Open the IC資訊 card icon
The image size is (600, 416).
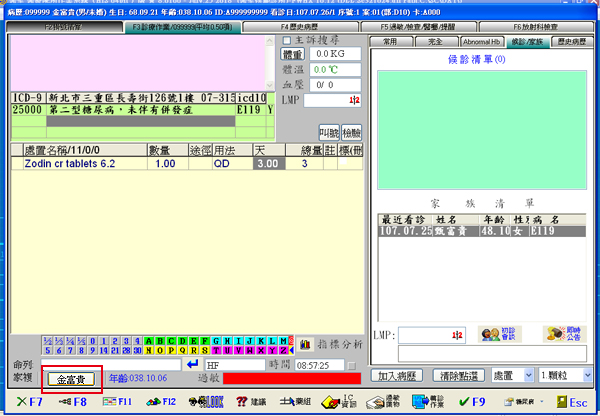[x=340, y=401]
